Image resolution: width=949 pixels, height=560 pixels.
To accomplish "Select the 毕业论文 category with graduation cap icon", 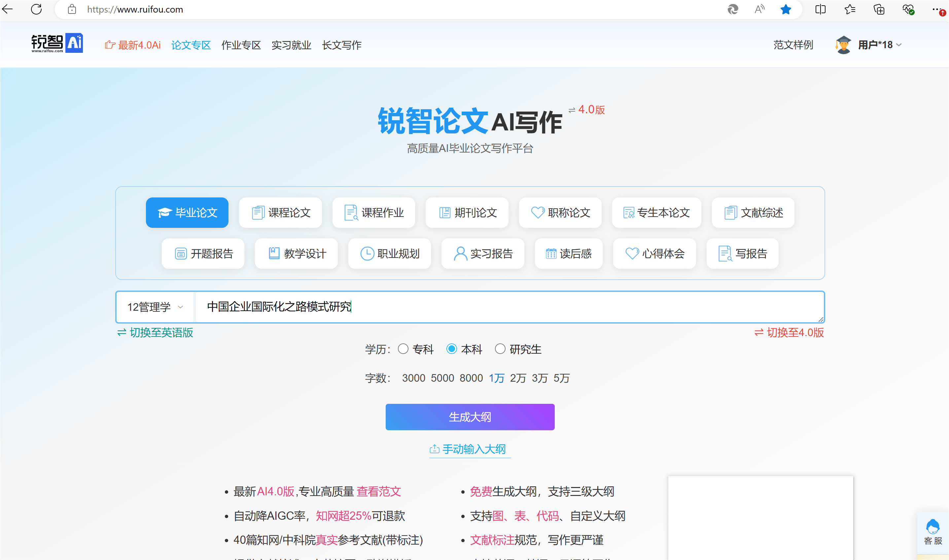I will click(187, 212).
